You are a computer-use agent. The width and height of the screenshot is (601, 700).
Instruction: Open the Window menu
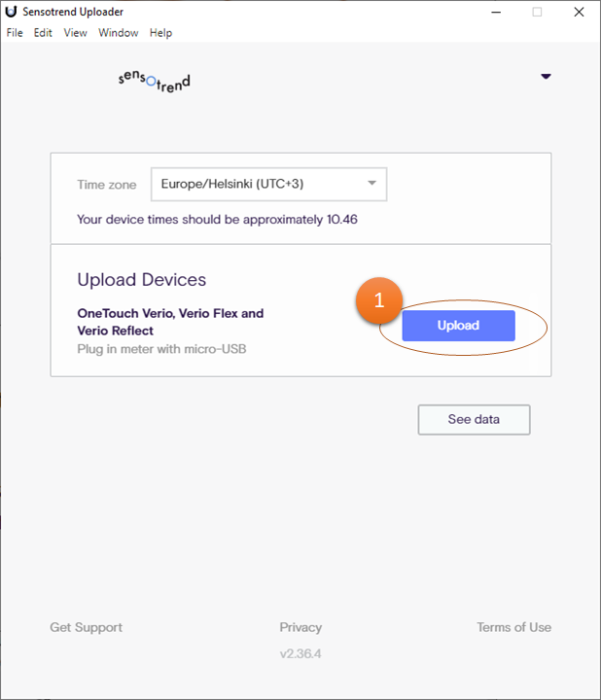[x=119, y=33]
